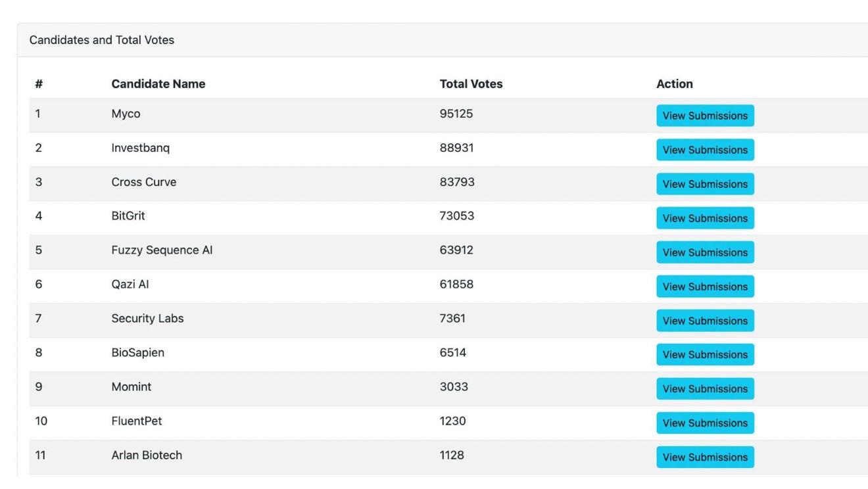Click View Submissions for Investbanq

click(705, 150)
